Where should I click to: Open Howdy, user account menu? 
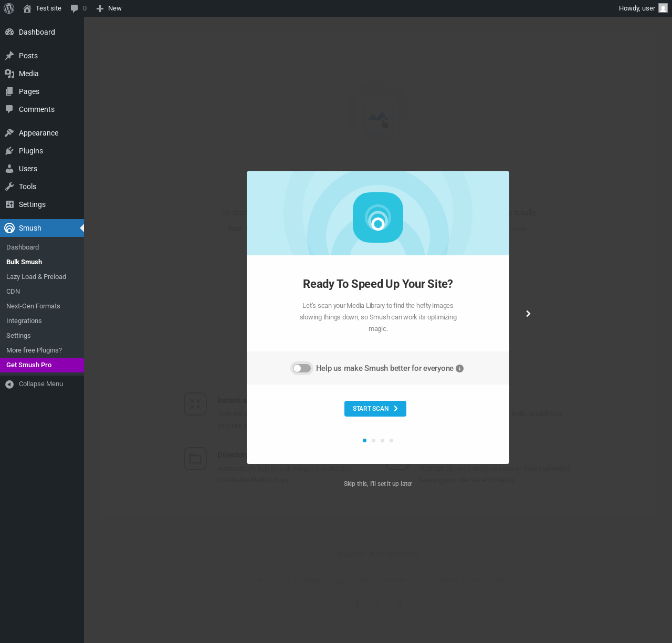643,8
